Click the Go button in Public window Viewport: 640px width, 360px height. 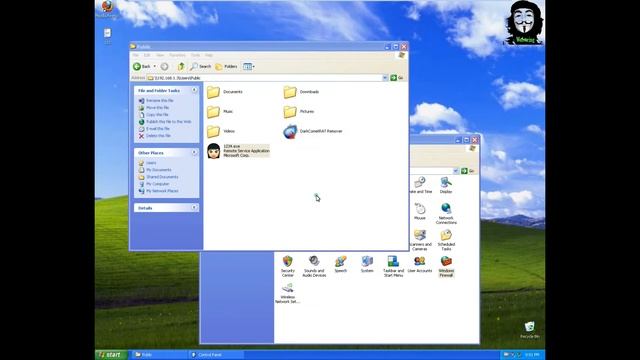(x=397, y=78)
